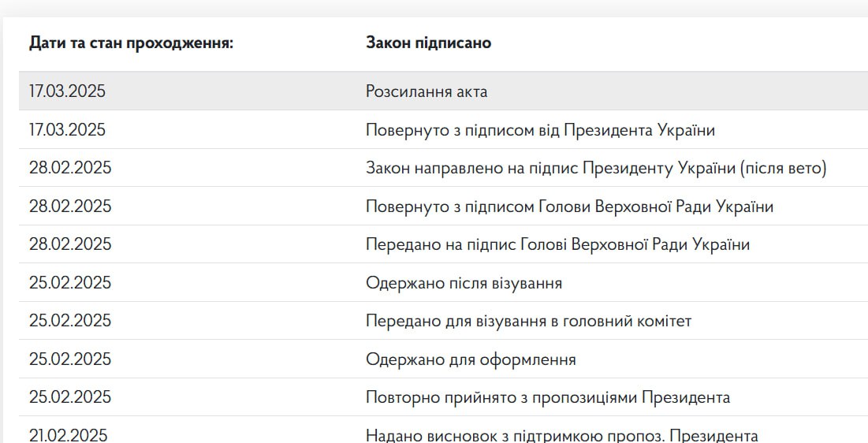Viewport: 868px width, 443px height.
Task: Click "Передано для візування в головний комітет"
Action: pyautogui.click(x=528, y=321)
